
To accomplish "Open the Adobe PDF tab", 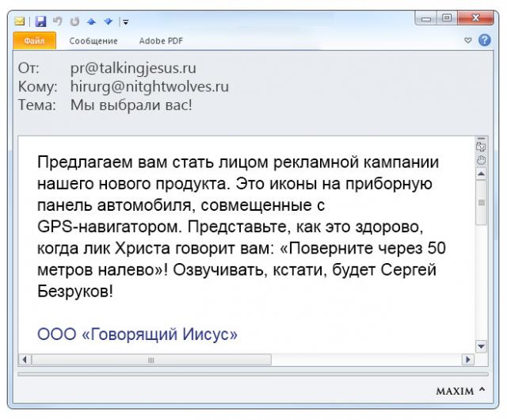I will (161, 40).
